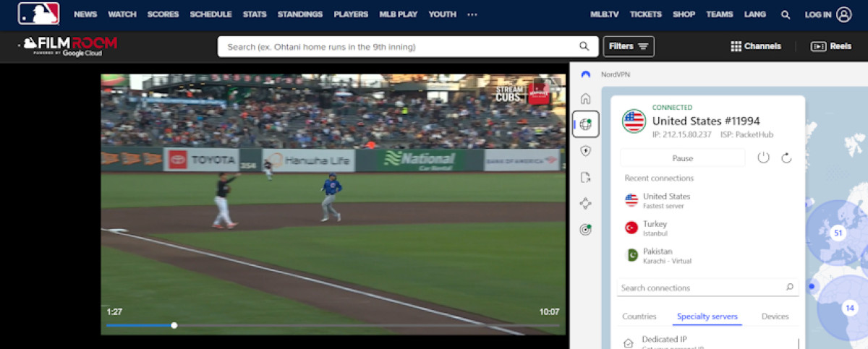Screen dimensions: 868x349
Task: Open NordVPN Meshnet sidebar icon
Action: coord(586,204)
